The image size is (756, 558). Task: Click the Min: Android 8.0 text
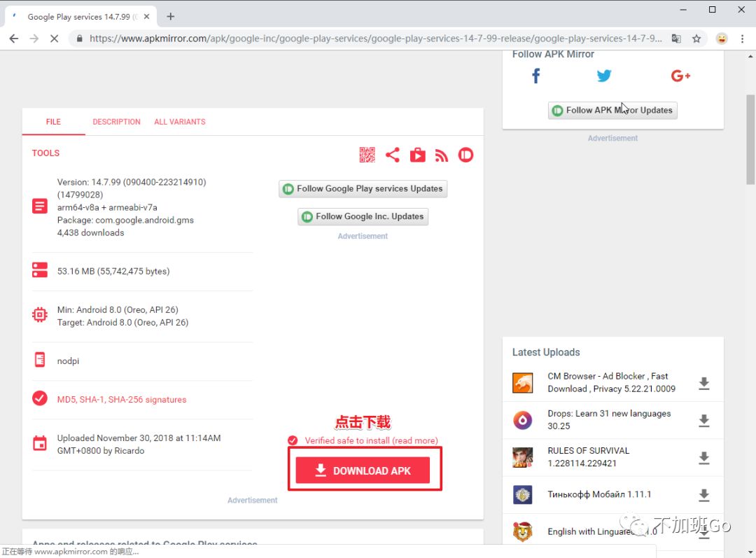pyautogui.click(x=118, y=309)
